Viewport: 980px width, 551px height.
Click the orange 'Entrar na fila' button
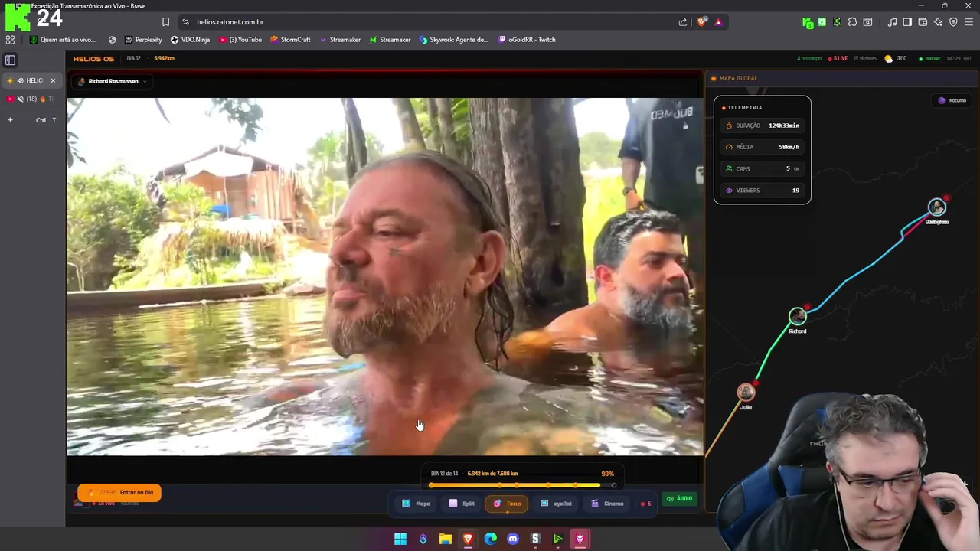[x=119, y=493]
